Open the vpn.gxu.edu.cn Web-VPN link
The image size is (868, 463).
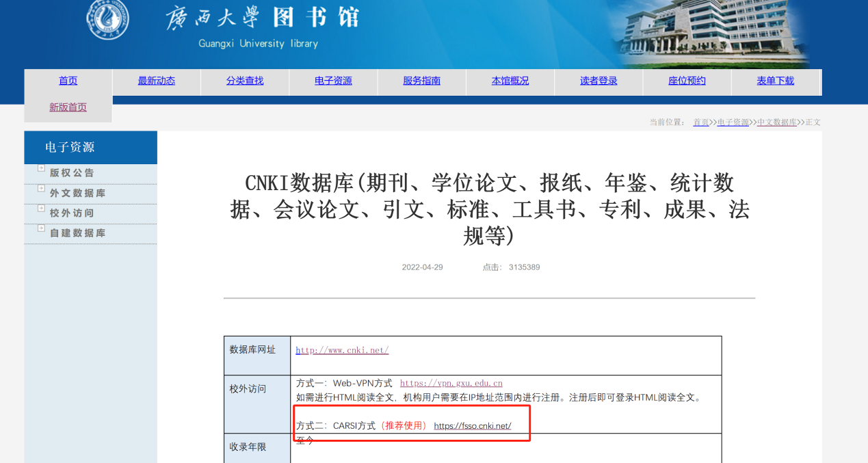click(451, 383)
